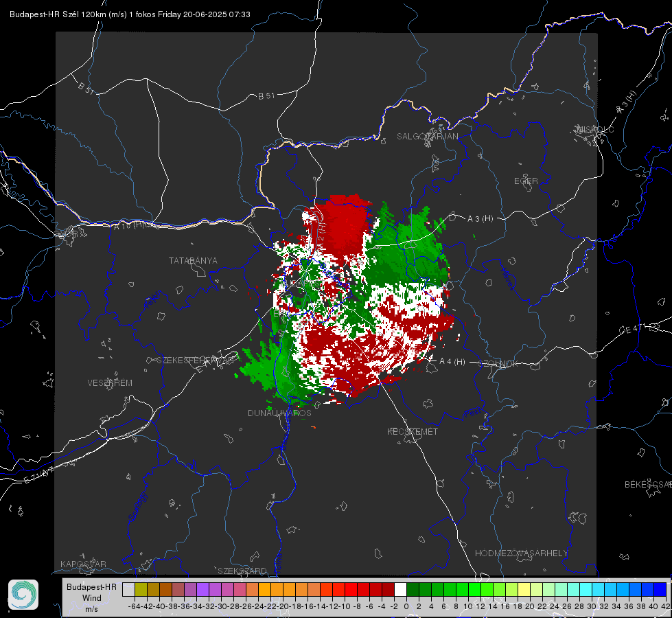Click the SZEKSZÁRD city label

[242, 571]
